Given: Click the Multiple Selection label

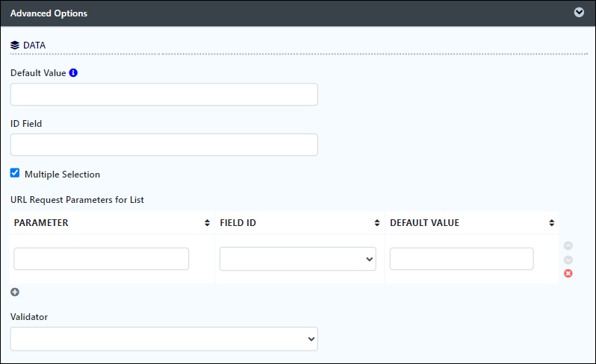Looking at the screenshot, I should click(62, 175).
